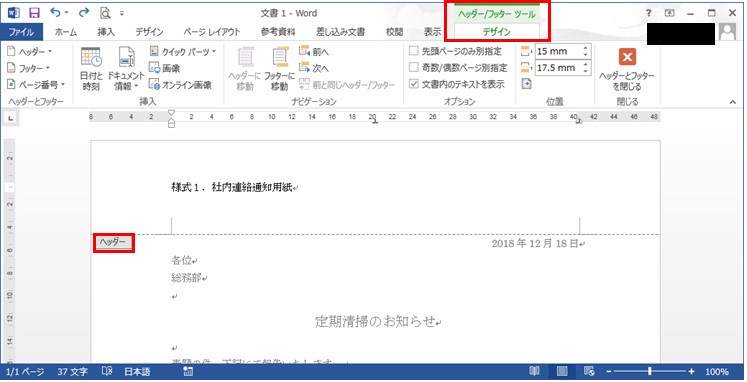The image size is (747, 382).
Task: Click the header text 様式１．社内連絡通知用紙
Action: (232, 187)
